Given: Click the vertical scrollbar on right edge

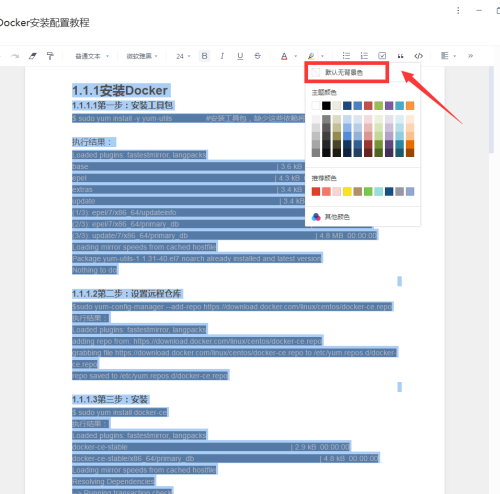Looking at the screenshot, I should point(491,109).
